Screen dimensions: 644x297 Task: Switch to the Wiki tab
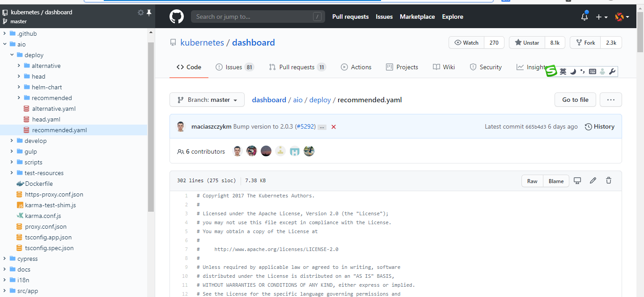[x=444, y=67]
